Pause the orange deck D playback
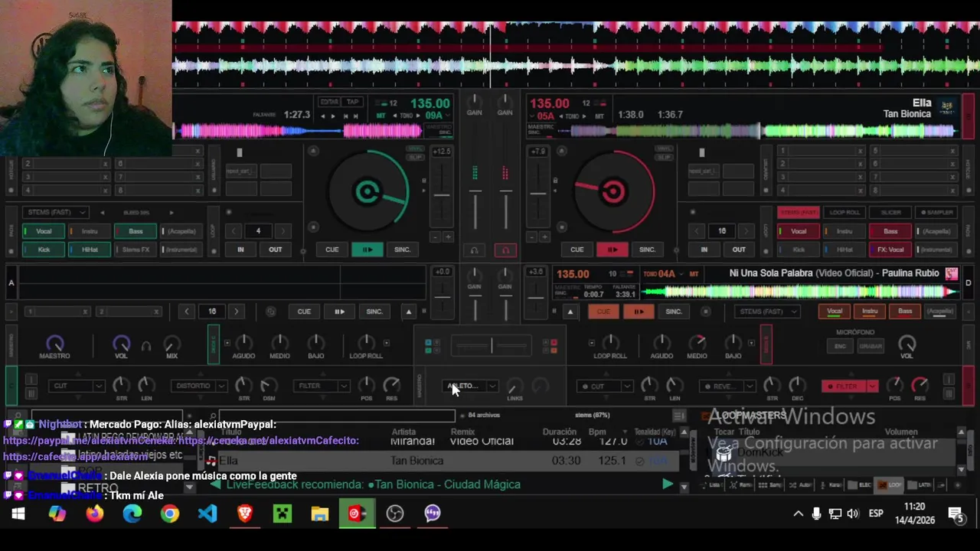 [639, 311]
